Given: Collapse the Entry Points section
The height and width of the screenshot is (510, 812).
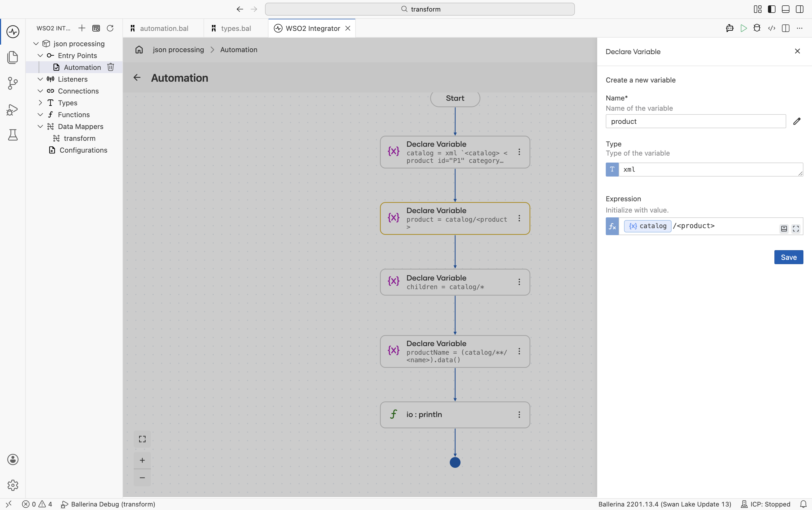Looking at the screenshot, I should point(40,55).
